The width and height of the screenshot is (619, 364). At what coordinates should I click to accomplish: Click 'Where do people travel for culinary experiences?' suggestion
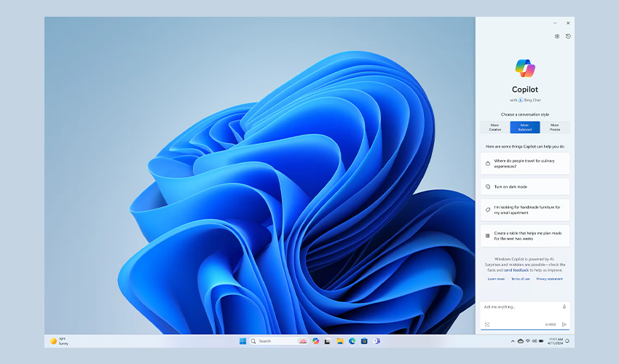point(525,164)
